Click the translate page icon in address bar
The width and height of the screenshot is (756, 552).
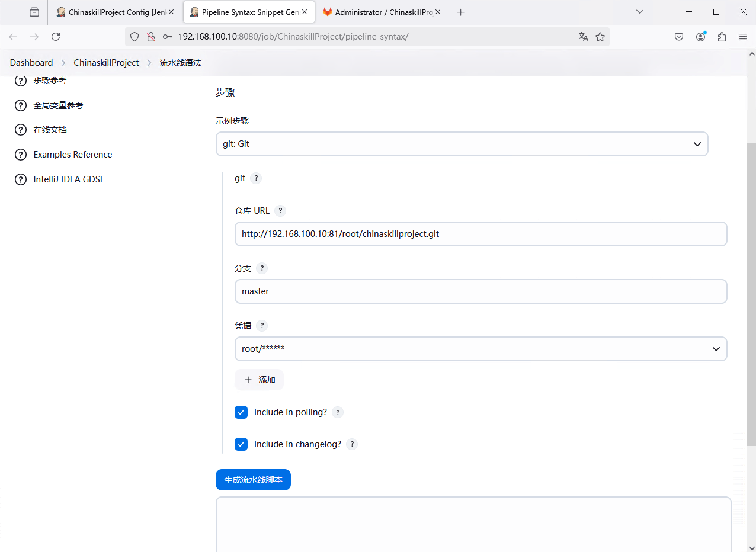[x=584, y=37]
